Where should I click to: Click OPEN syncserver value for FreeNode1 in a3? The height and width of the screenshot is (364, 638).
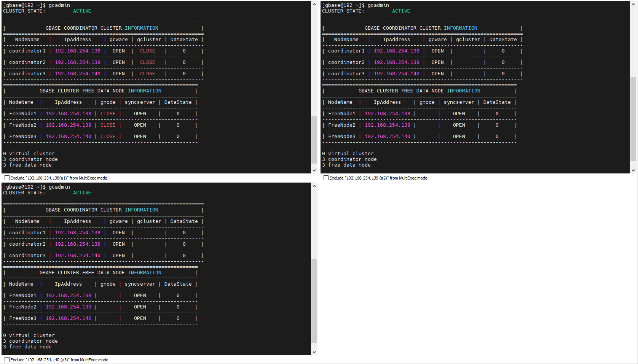pyautogui.click(x=140, y=296)
